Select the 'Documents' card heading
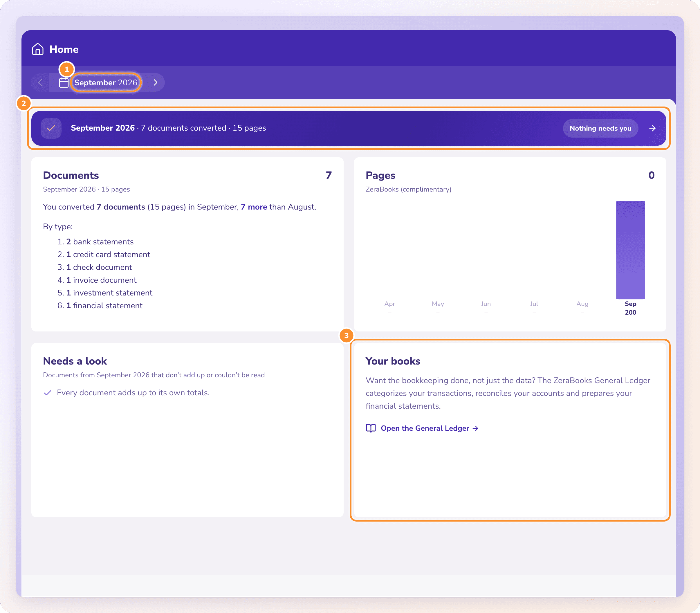The width and height of the screenshot is (700, 613). pyautogui.click(x=71, y=175)
